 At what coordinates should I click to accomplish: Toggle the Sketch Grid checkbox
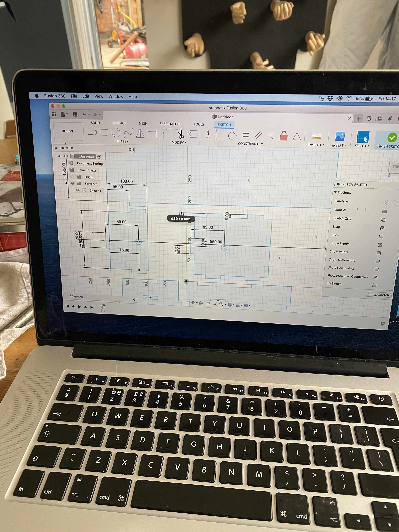pos(383,220)
